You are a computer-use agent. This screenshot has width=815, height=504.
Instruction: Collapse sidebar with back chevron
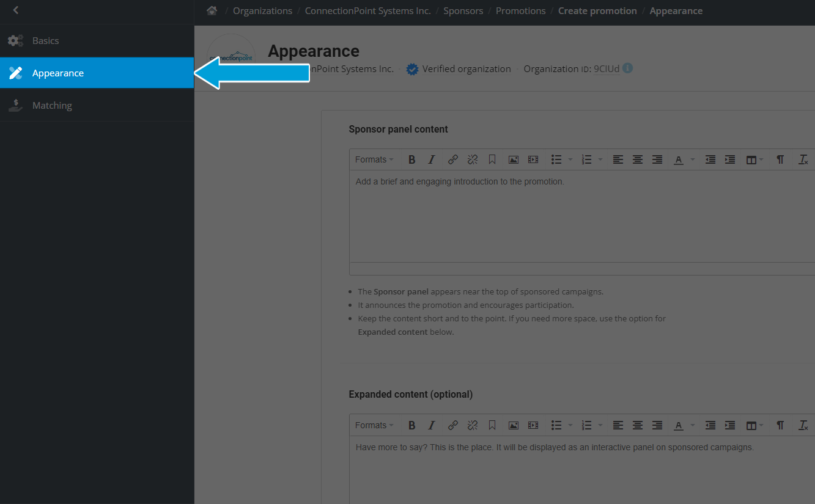[x=16, y=10]
